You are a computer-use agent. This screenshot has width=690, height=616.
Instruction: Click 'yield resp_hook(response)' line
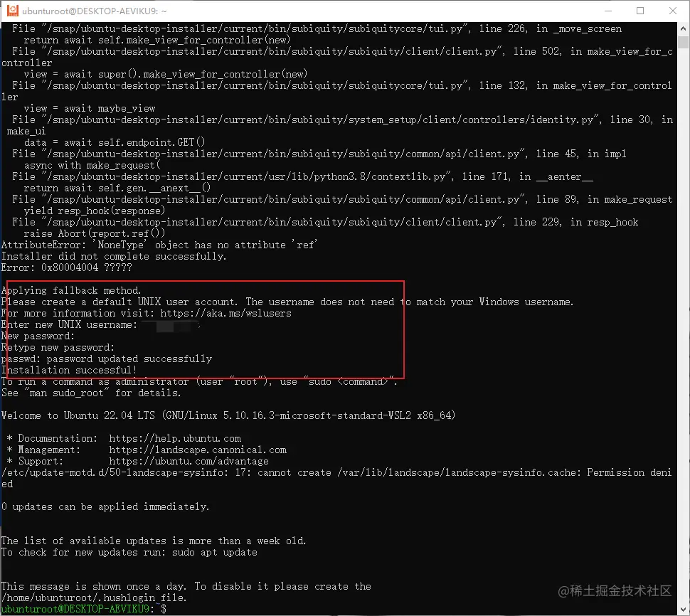tap(95, 211)
